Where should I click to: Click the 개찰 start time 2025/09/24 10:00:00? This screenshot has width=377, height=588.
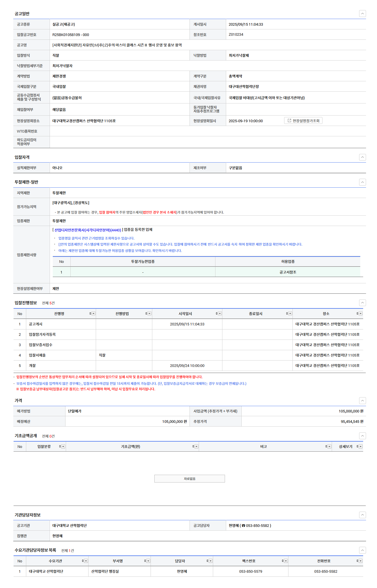187,365
